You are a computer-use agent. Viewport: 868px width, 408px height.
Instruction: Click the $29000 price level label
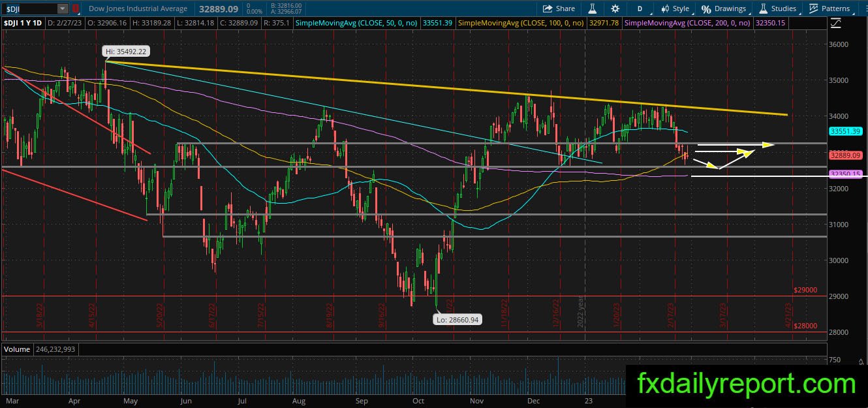pyautogui.click(x=805, y=290)
